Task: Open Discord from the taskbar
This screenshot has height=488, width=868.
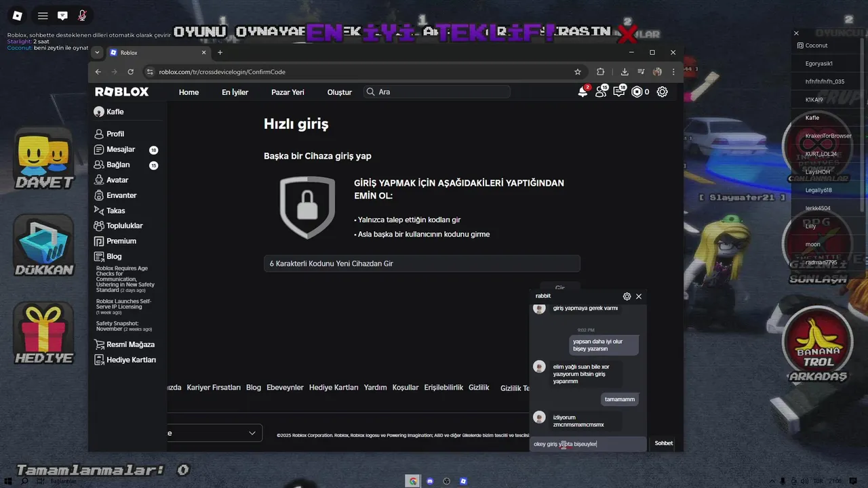Action: tap(430, 481)
